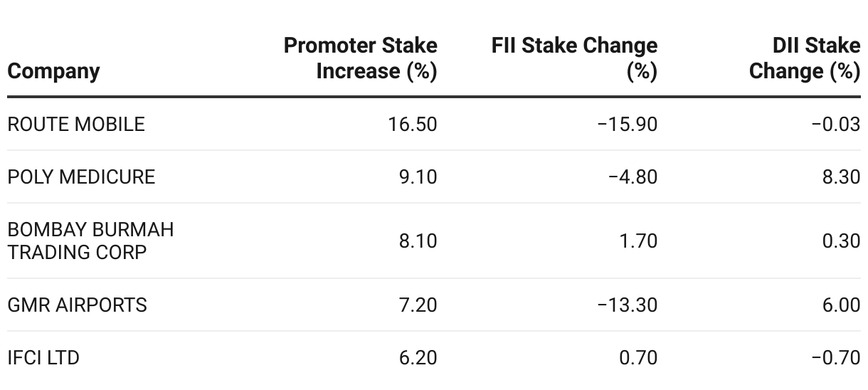Image resolution: width=868 pixels, height=390 pixels.
Task: Click BOMBAY BURMAH promoter value 8.10
Action: coord(419,241)
